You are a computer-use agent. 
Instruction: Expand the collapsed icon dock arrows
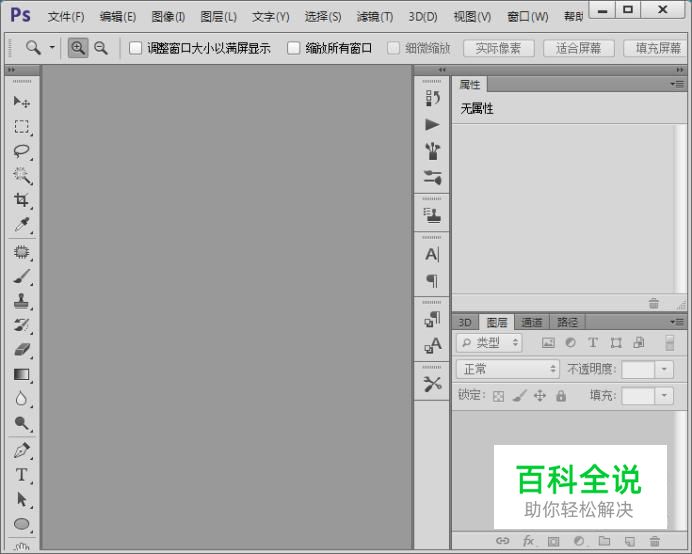[442, 70]
